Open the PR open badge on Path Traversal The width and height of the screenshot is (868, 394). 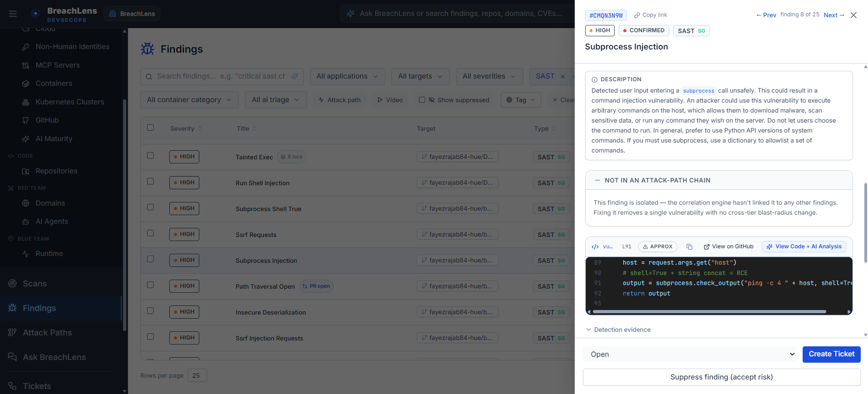coord(316,286)
